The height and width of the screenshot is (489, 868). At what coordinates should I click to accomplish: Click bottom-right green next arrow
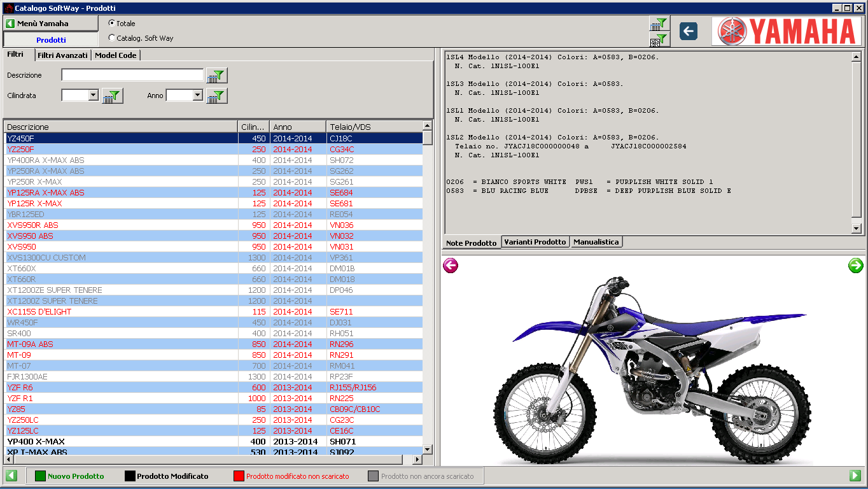tap(855, 476)
